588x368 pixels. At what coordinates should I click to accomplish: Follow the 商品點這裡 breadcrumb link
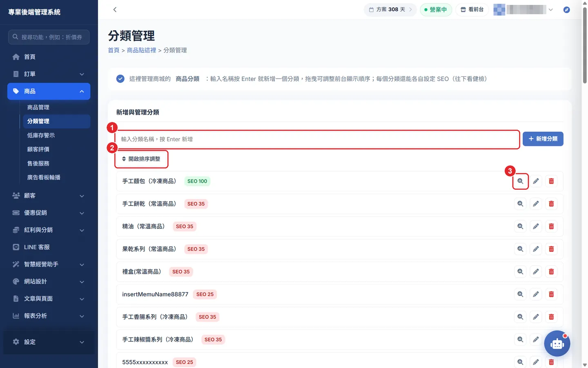141,50
